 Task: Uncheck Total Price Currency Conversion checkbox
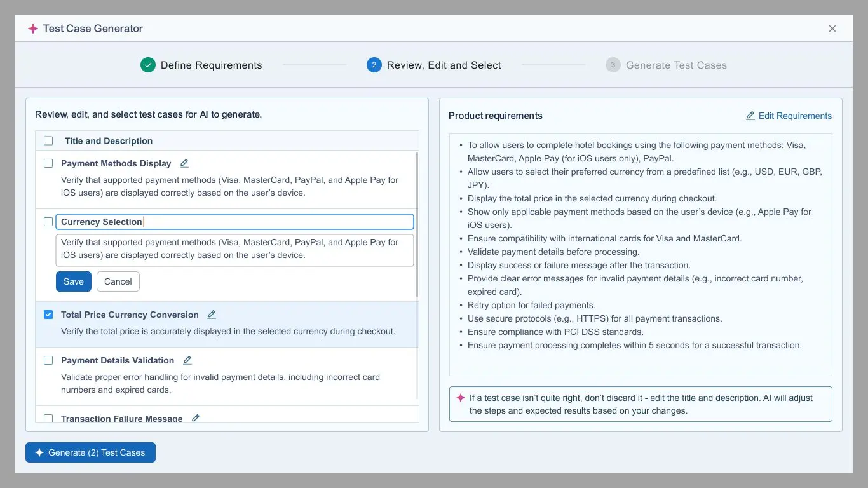[48, 315]
